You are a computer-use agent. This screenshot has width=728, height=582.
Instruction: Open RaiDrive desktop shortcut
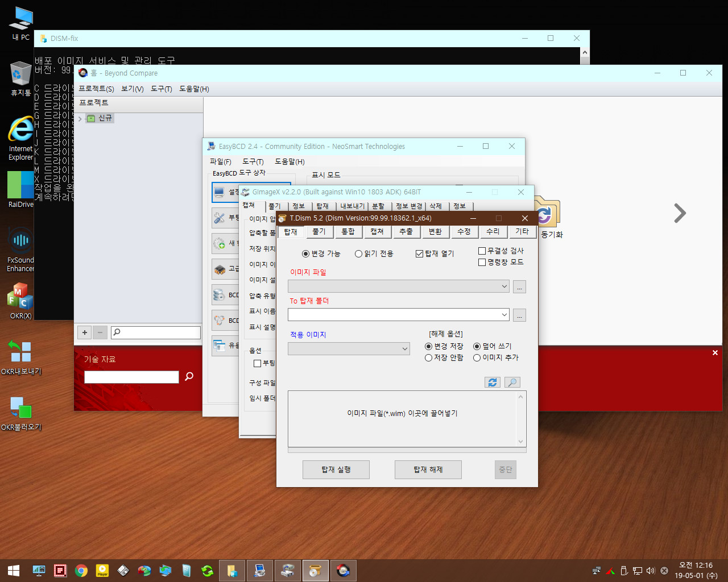pyautogui.click(x=21, y=189)
